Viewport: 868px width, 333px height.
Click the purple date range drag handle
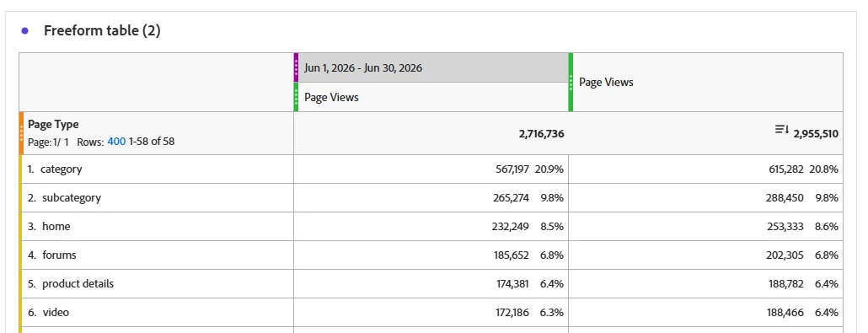click(x=296, y=67)
